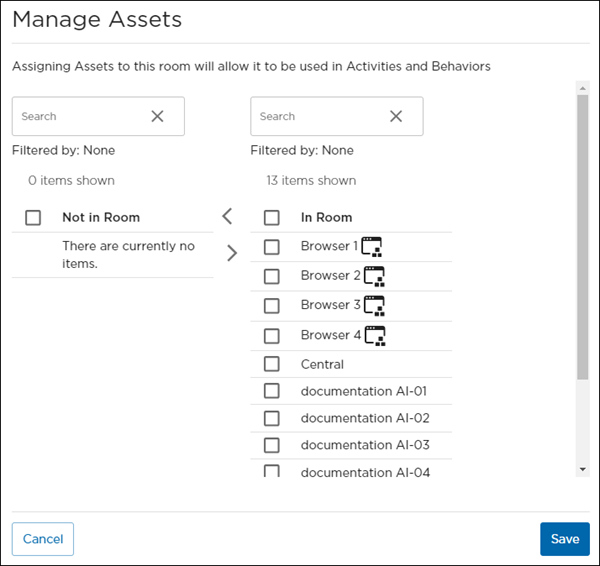Select all with the In Room header checkbox
Viewport: 600px width, 566px height.
(272, 217)
